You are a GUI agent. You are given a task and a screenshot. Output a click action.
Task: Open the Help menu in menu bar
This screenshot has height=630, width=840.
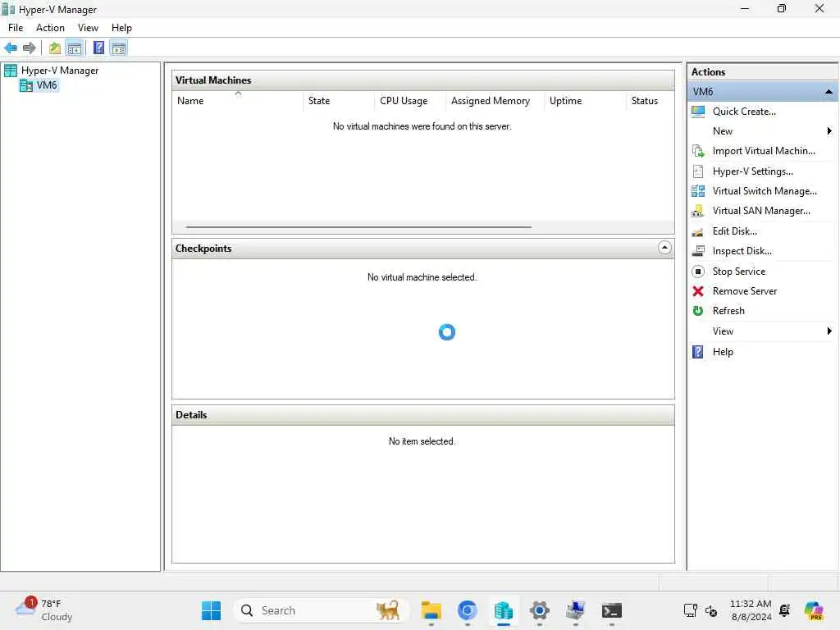121,28
